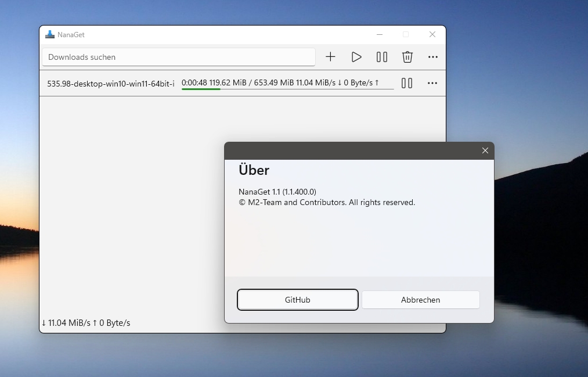Click the download progress bar of 535.98-desktop
588x377 pixels.
[x=288, y=89]
